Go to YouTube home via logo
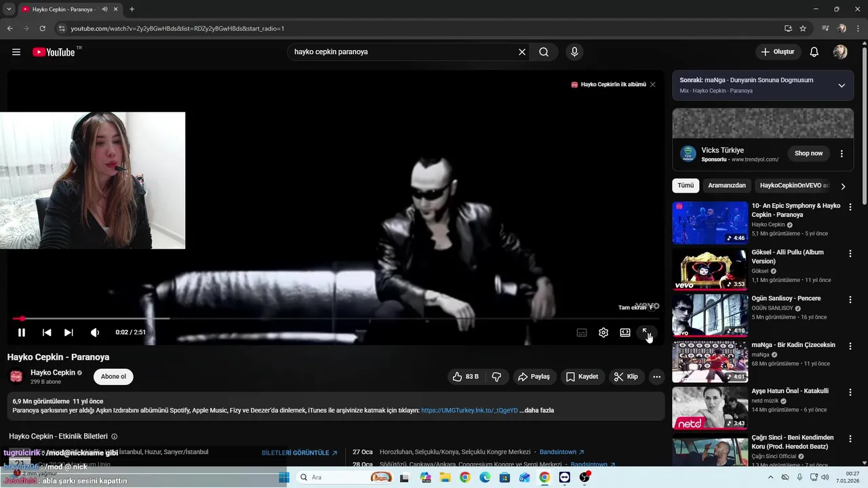This screenshot has width=868, height=488. pos(54,52)
